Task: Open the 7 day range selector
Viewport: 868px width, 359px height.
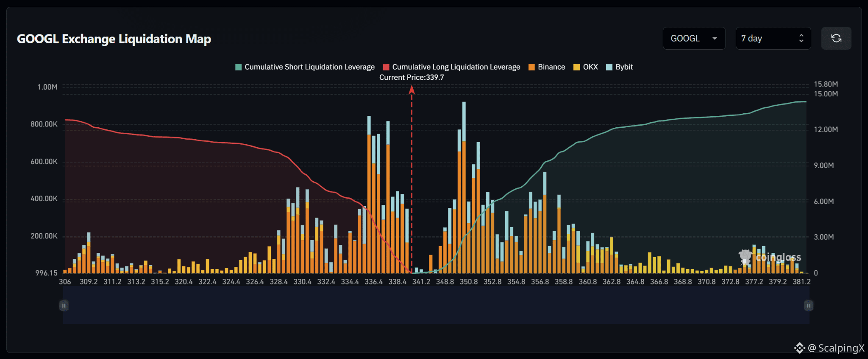Action: (773, 38)
